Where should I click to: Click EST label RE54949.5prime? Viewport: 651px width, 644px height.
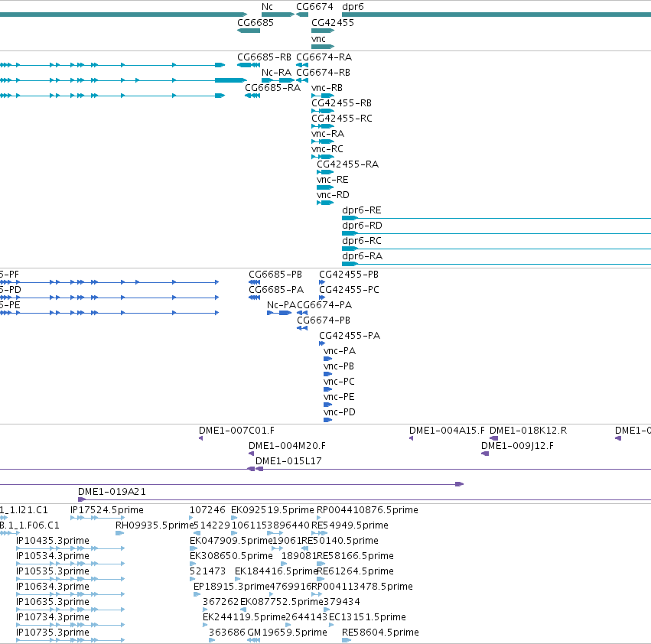coord(350,525)
